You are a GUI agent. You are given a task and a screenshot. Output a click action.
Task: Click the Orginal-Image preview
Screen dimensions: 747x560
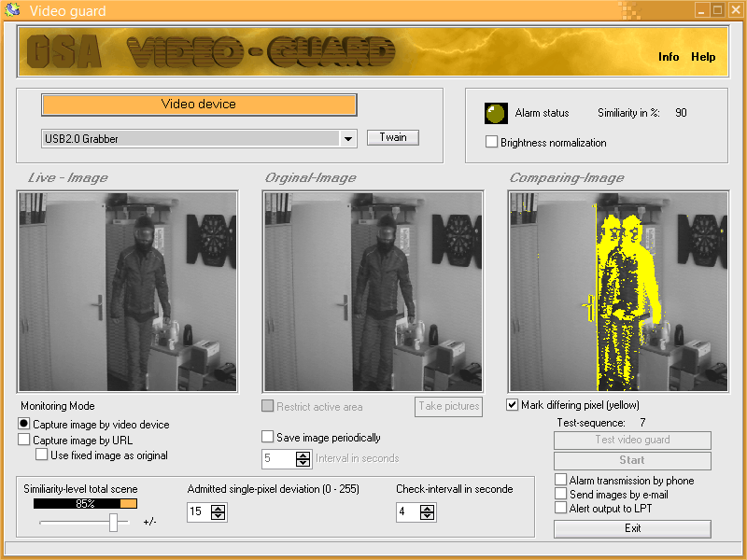373,291
